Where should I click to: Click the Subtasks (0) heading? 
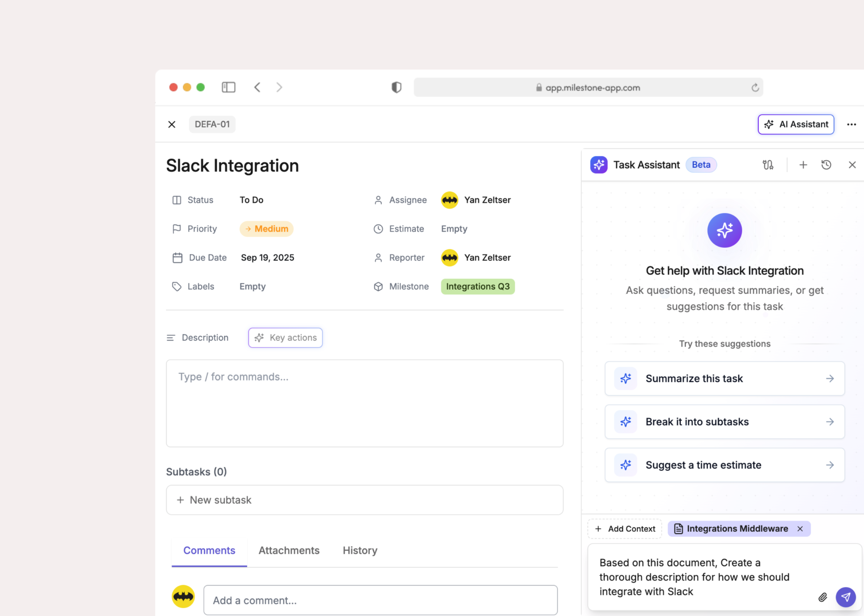point(196,471)
